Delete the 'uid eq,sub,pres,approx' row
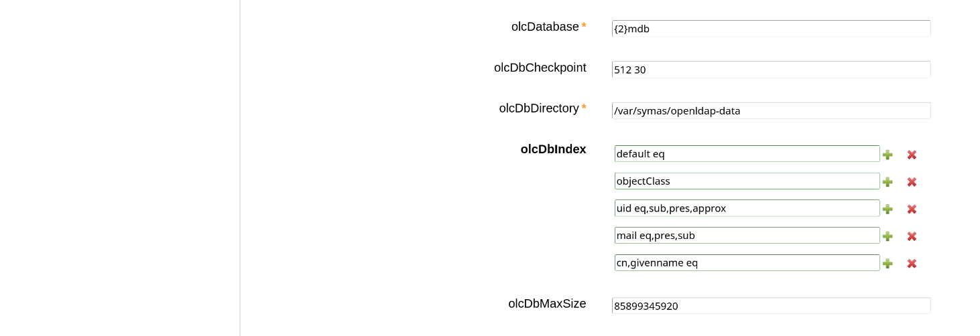This screenshot has height=336, width=980. coord(912,209)
